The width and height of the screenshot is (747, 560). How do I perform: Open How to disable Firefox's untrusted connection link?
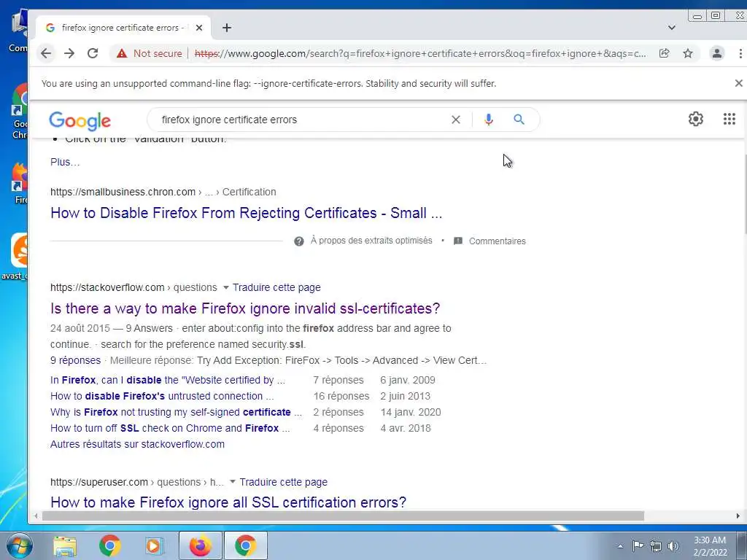click(x=162, y=396)
